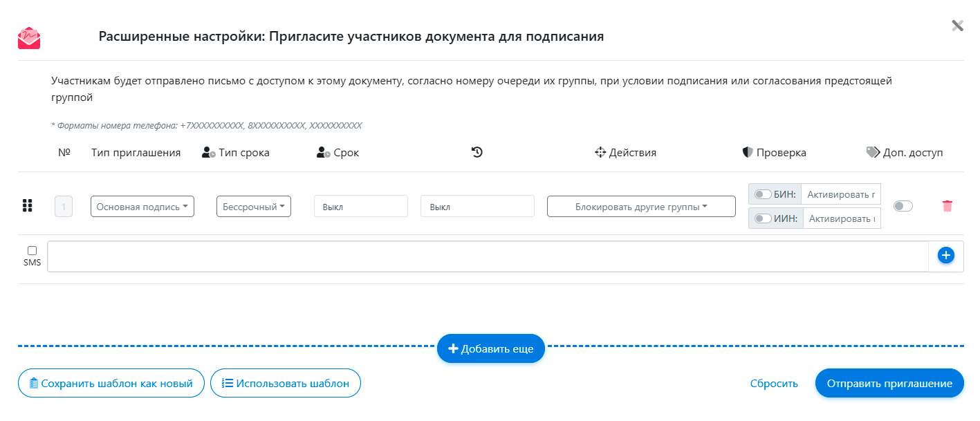Enable the SMS checkbox

pyautogui.click(x=32, y=251)
